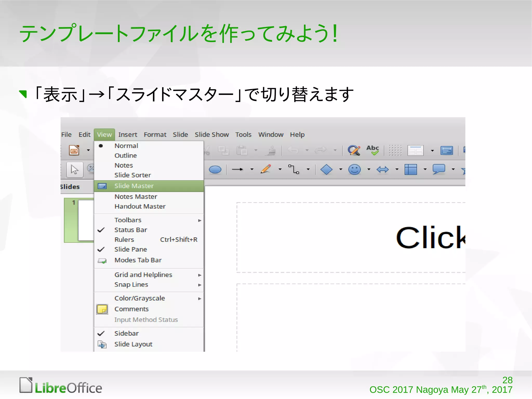The height and width of the screenshot is (399, 532).
Task: Toggle the Display Grid dotted icon
Action: (x=395, y=150)
